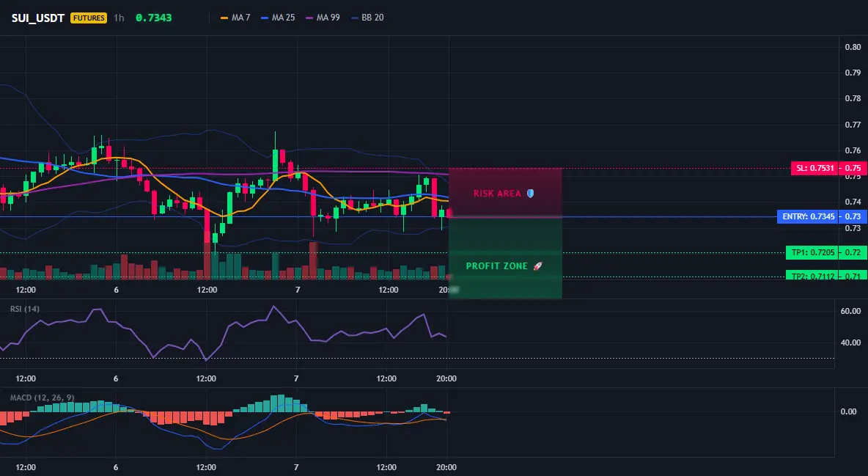Click the ENTRY: 0.7345 price tag
The width and height of the screenshot is (868, 476).
tap(808, 216)
